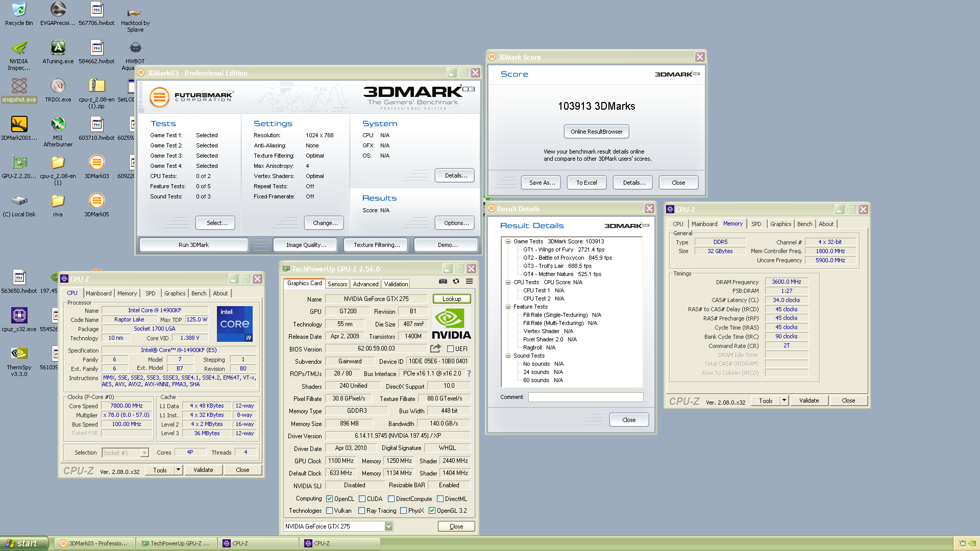The image size is (980, 551).
Task: Open the Recycle Bin desktop icon
Action: pos(19,14)
